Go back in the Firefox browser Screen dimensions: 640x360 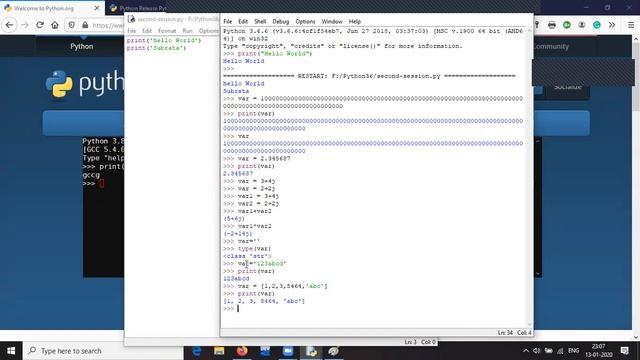click(x=9, y=25)
